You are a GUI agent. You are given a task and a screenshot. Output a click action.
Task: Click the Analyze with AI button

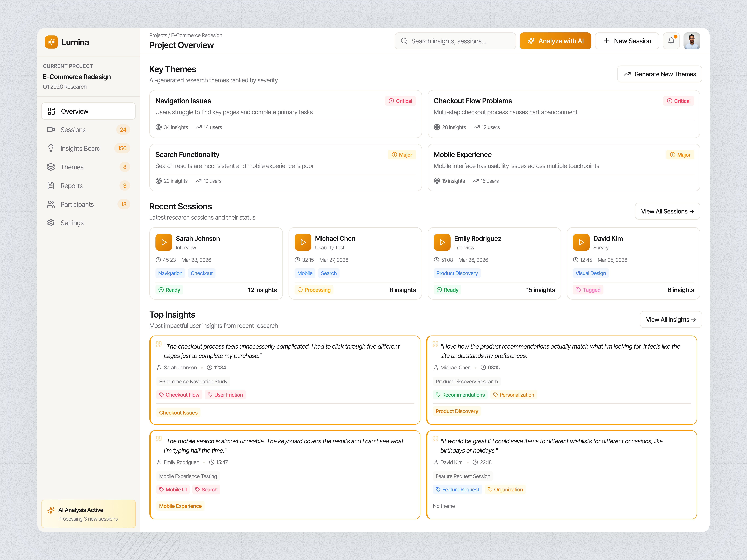pyautogui.click(x=555, y=41)
